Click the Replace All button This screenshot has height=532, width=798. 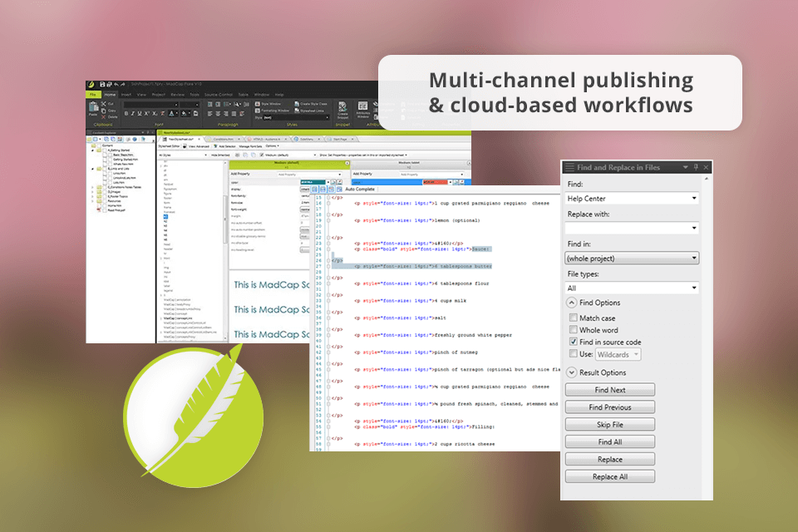[x=609, y=476]
